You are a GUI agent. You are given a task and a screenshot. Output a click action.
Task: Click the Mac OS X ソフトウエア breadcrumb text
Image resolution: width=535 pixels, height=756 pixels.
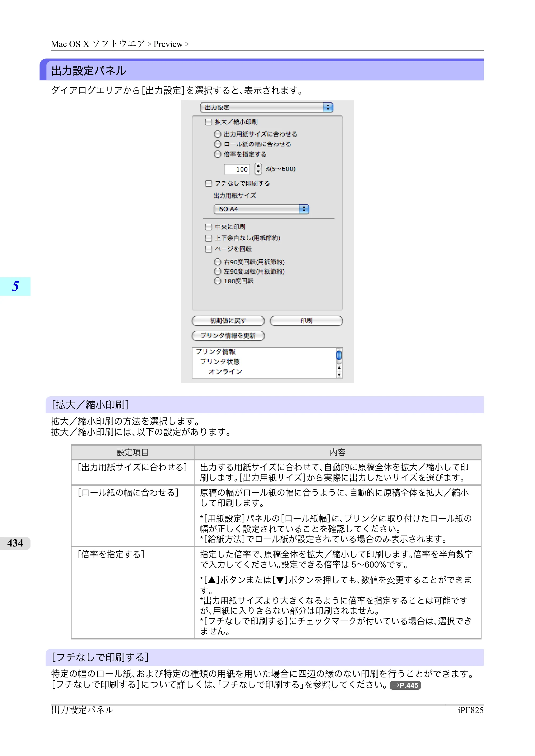[x=98, y=44]
